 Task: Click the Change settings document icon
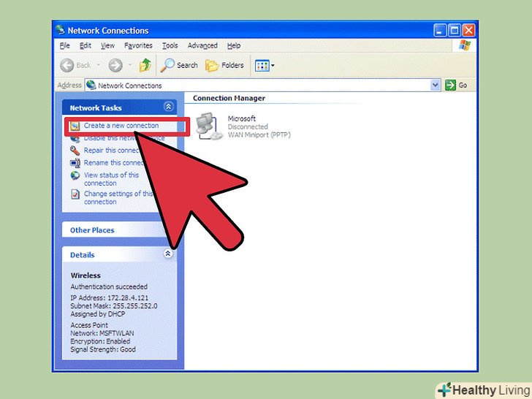75,194
